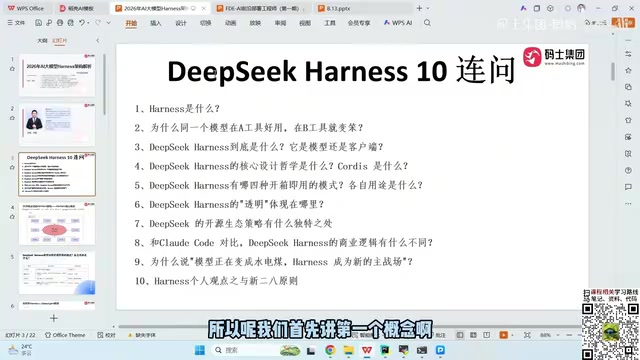Select the 设计 ribbon tab
640x360 pixels.
(x=180, y=23)
